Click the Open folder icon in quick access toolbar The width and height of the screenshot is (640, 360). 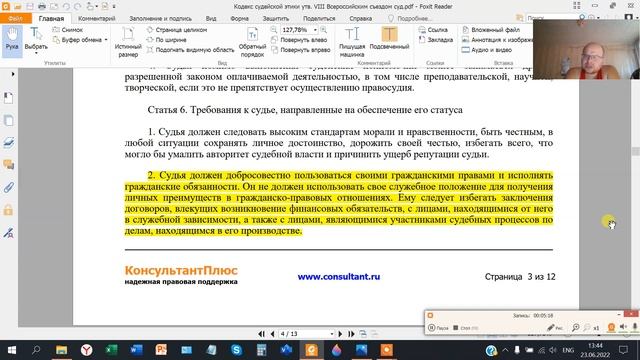[x=18, y=6]
